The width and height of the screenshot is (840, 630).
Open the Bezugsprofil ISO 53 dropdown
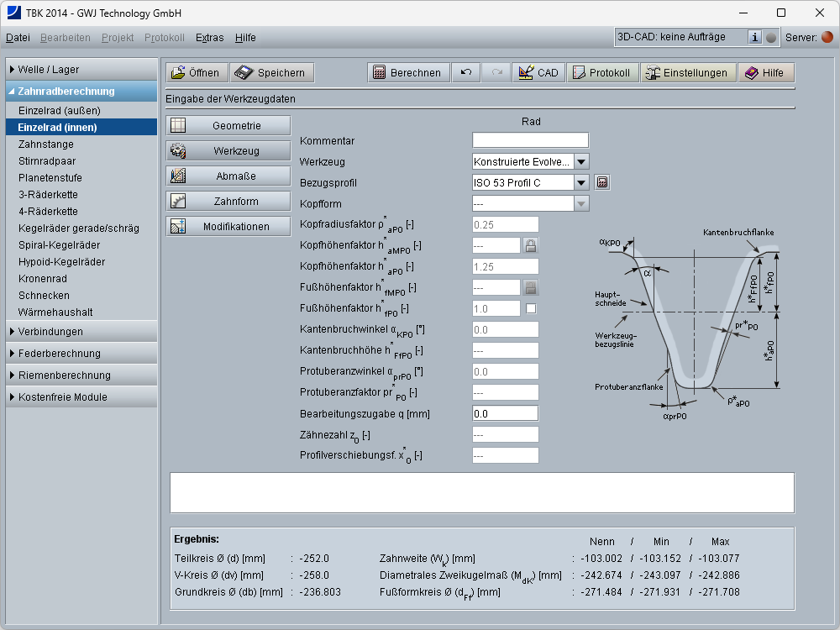tap(581, 182)
